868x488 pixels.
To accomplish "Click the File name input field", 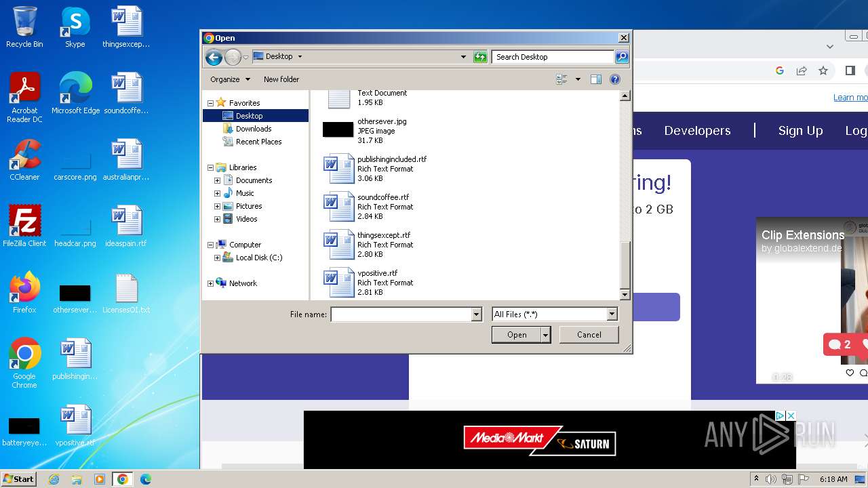I will [x=401, y=314].
